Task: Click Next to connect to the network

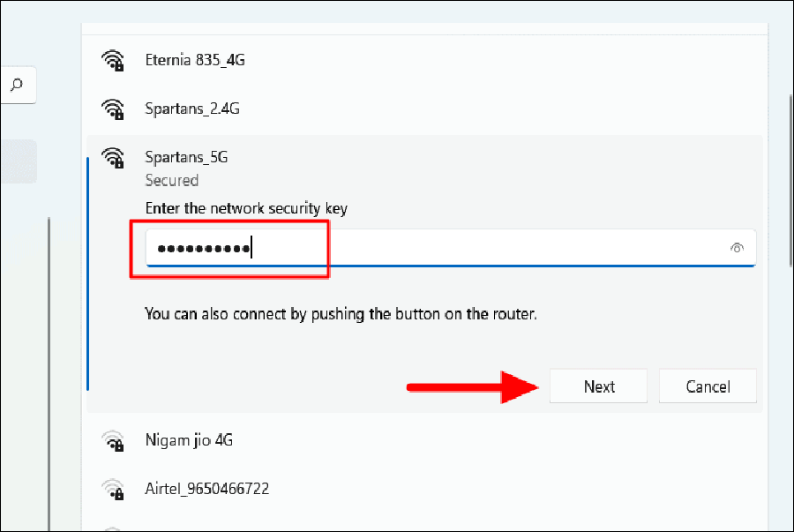Action: pos(598,386)
